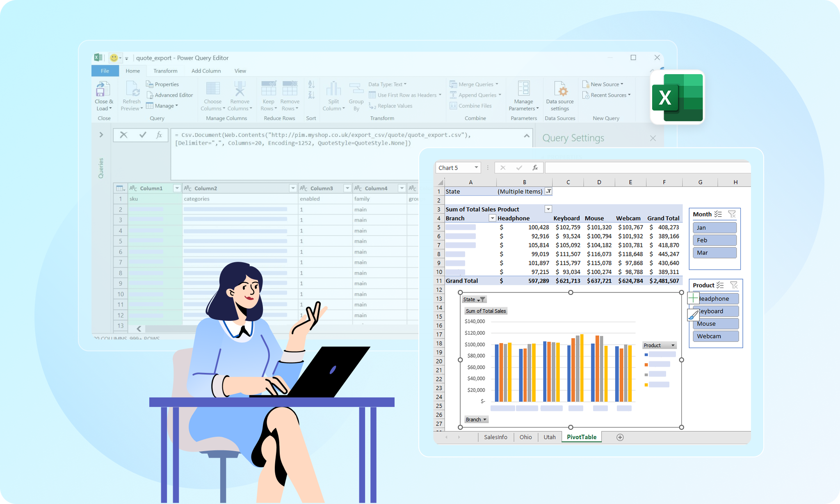The image size is (840, 504).
Task: Open the State filter dropdown in cell B1
Action: click(x=548, y=191)
